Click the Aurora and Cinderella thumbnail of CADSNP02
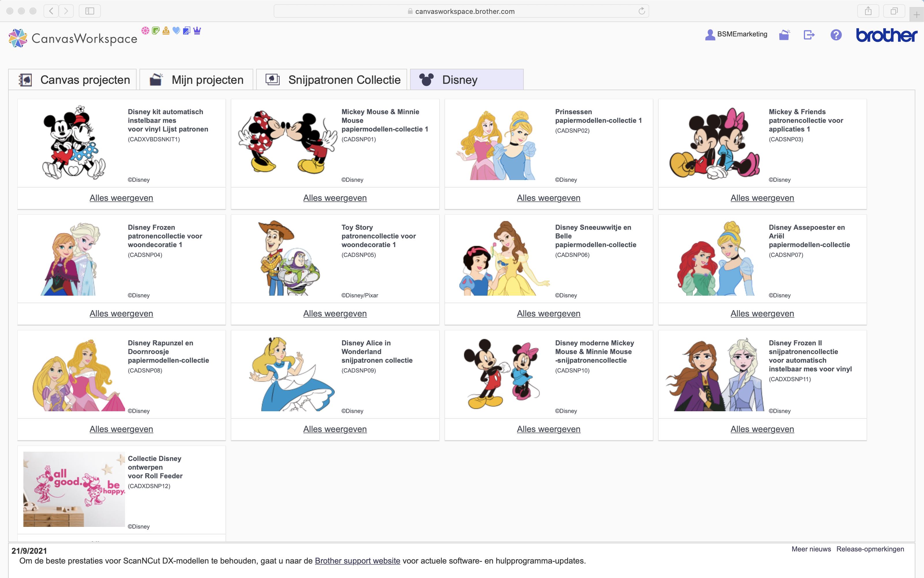 point(496,145)
